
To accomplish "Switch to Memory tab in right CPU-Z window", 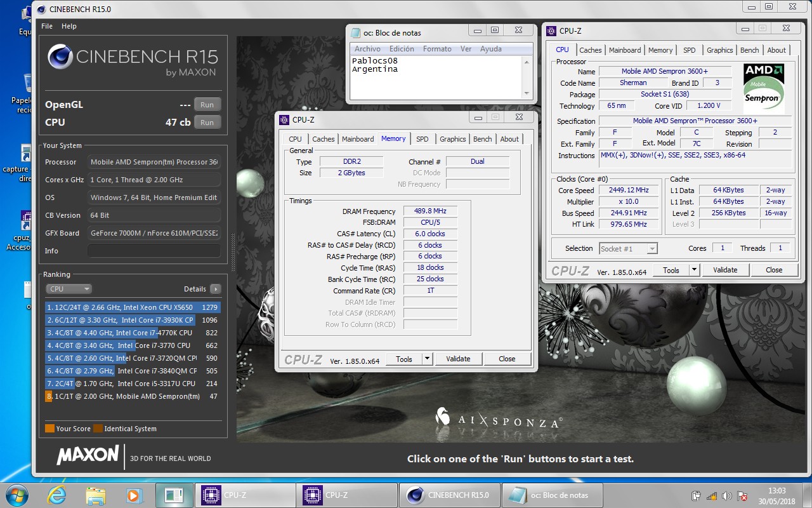I will [660, 50].
